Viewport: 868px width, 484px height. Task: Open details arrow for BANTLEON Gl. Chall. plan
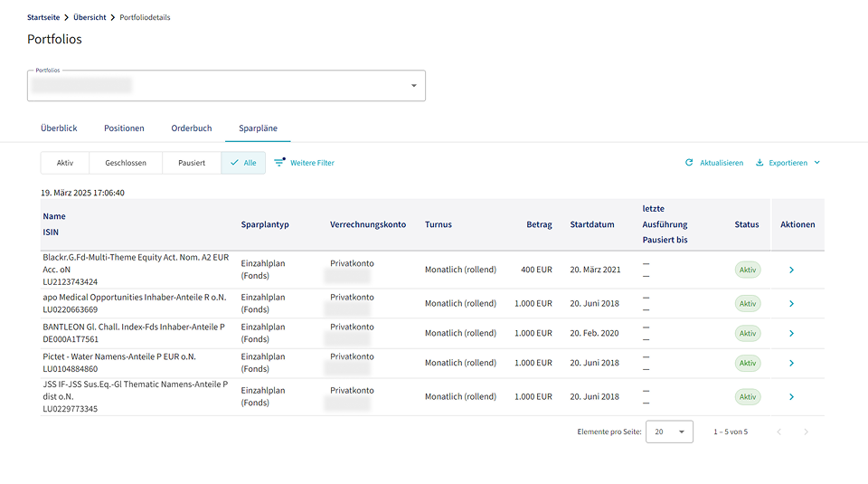coord(792,334)
